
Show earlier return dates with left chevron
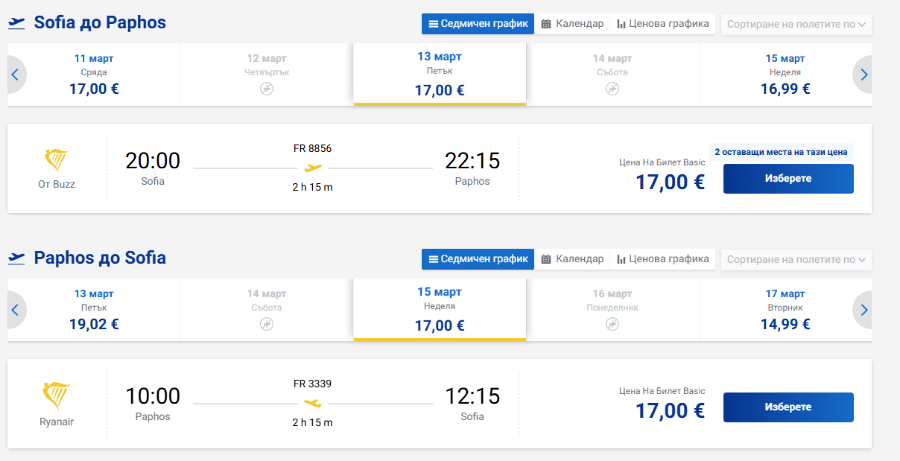click(x=16, y=310)
